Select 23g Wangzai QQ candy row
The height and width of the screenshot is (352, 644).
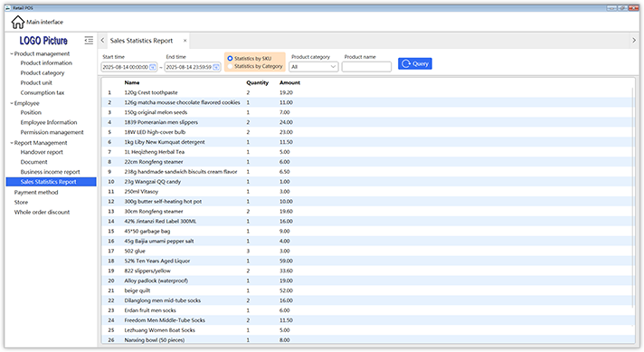tap(367, 182)
